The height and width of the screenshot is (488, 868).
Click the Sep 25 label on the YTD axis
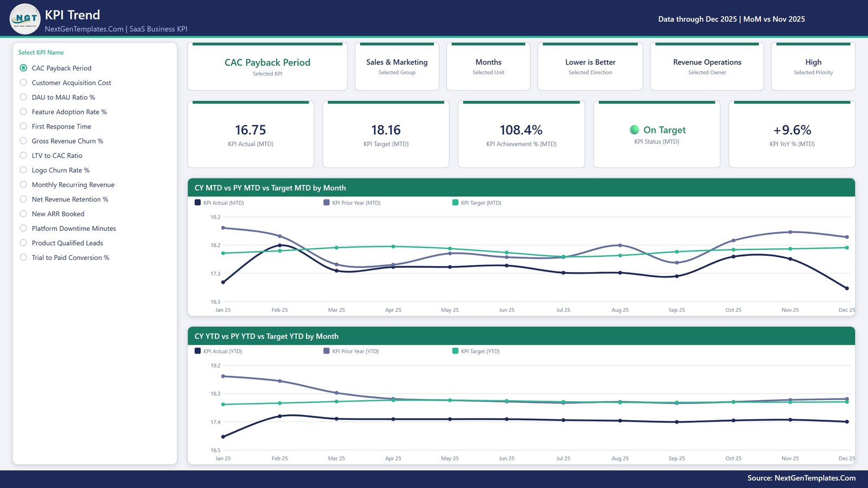coord(676,459)
